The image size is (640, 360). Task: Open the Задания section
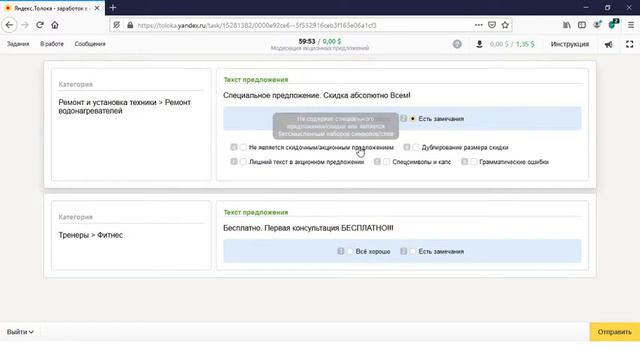click(18, 44)
